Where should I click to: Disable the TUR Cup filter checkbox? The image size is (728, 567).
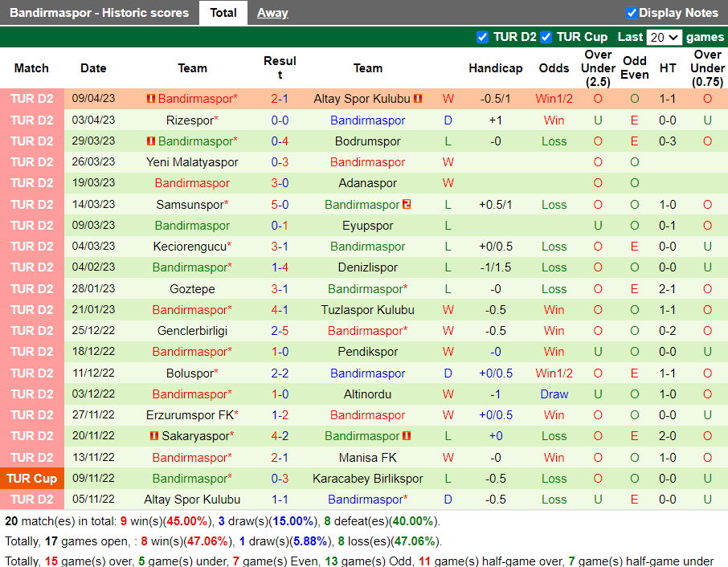coord(546,37)
